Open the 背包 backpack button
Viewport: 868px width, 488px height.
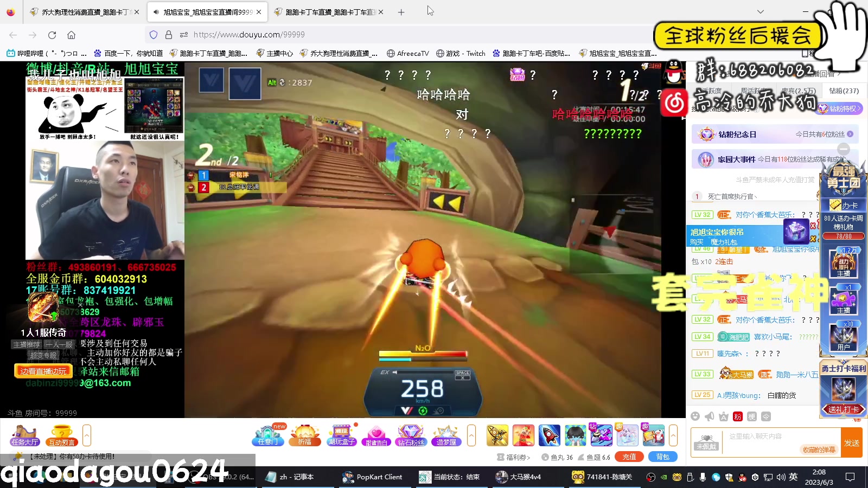tap(663, 457)
